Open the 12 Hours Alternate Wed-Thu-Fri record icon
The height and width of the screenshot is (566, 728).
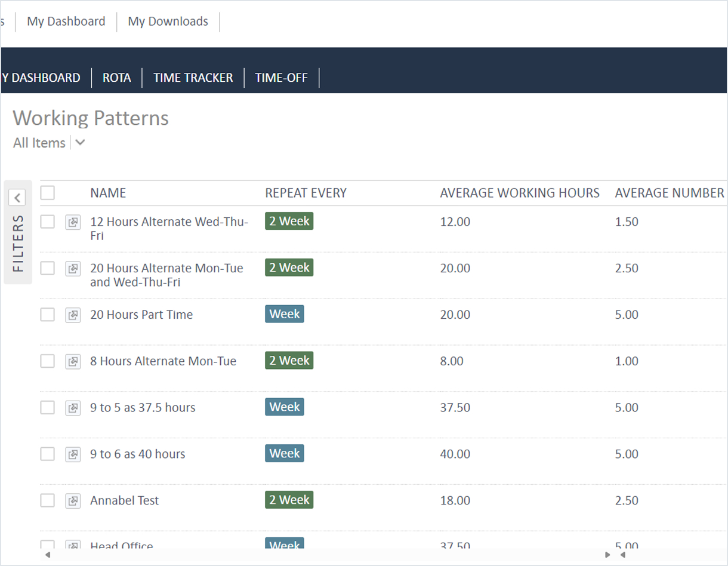coord(73,222)
